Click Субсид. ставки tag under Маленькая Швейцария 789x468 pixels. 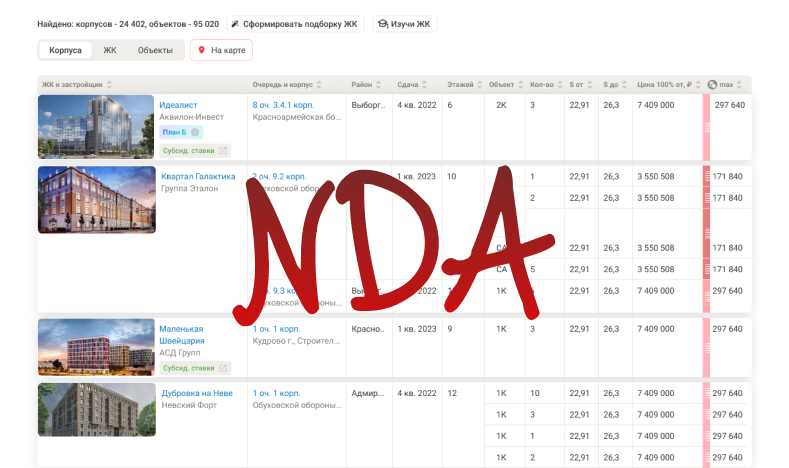195,368
